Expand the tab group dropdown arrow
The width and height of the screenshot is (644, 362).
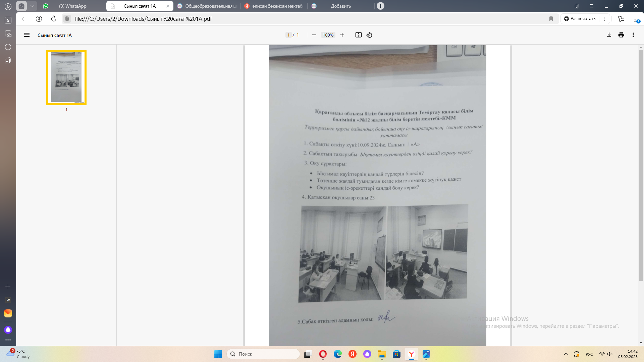coord(32,6)
